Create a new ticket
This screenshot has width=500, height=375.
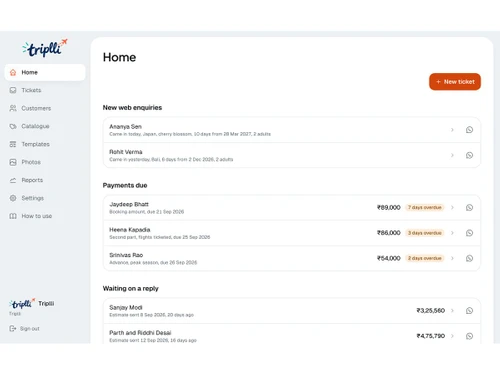(x=455, y=82)
